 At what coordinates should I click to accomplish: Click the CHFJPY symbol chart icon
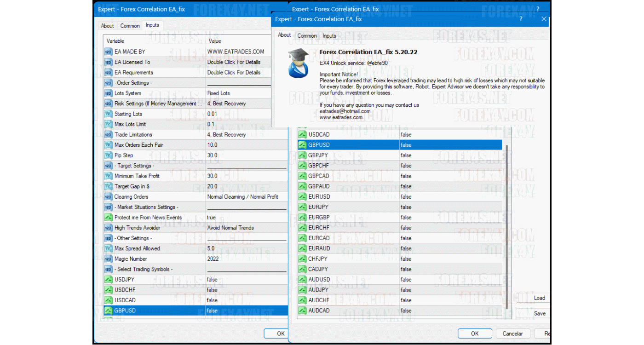click(x=302, y=259)
